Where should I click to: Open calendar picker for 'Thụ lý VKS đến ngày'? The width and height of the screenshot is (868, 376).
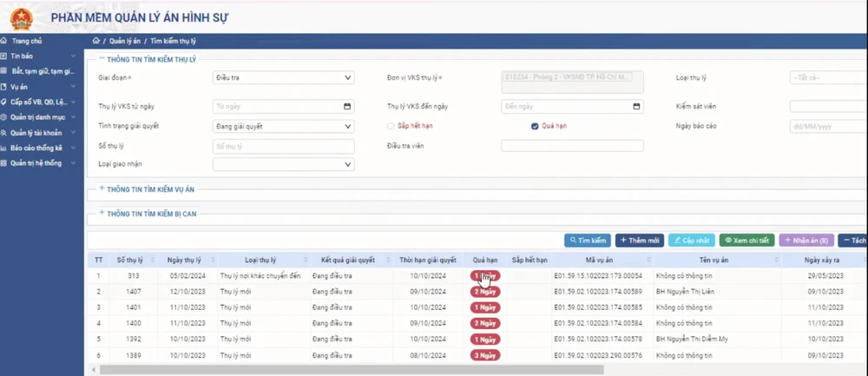[x=636, y=107]
